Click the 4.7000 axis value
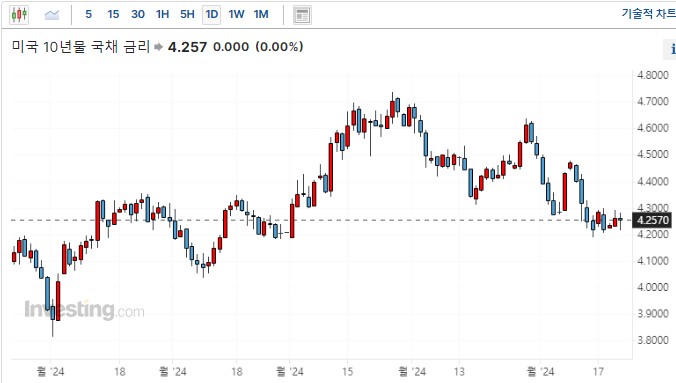Image resolution: width=676 pixels, height=383 pixels. point(653,101)
